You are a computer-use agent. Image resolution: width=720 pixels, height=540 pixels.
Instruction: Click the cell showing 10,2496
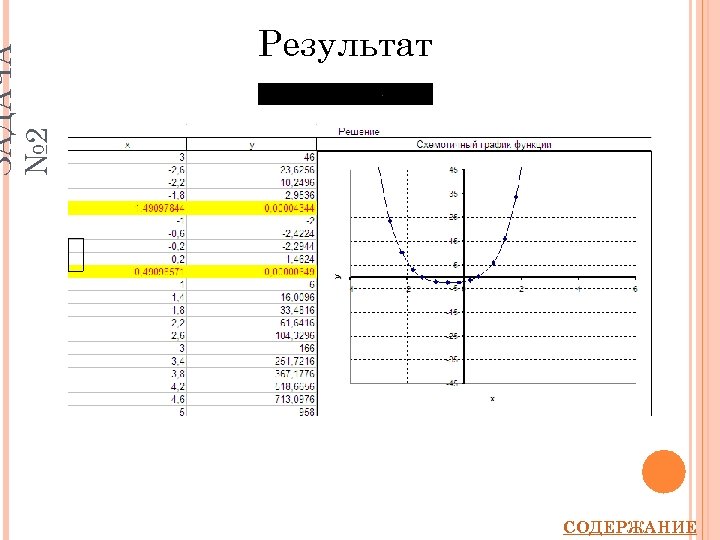(252, 182)
